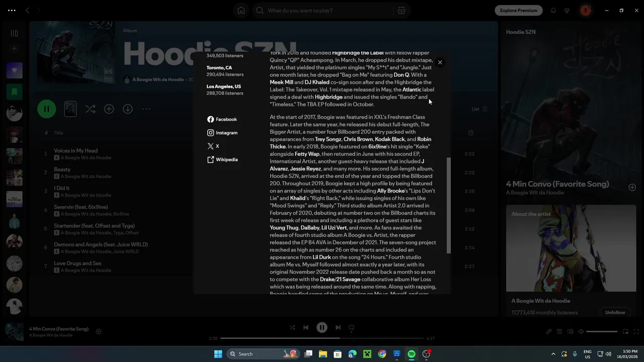Pause playback in the bottom player bar

(x=322, y=327)
